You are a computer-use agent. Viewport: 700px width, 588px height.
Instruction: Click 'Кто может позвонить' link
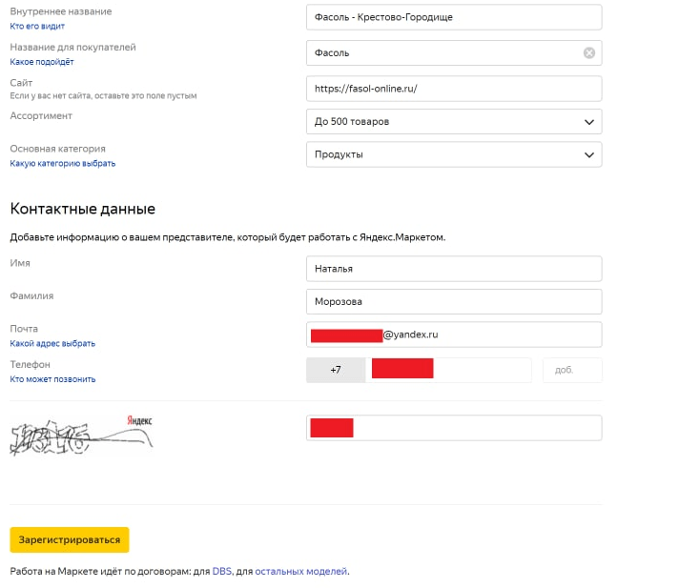click(52, 379)
